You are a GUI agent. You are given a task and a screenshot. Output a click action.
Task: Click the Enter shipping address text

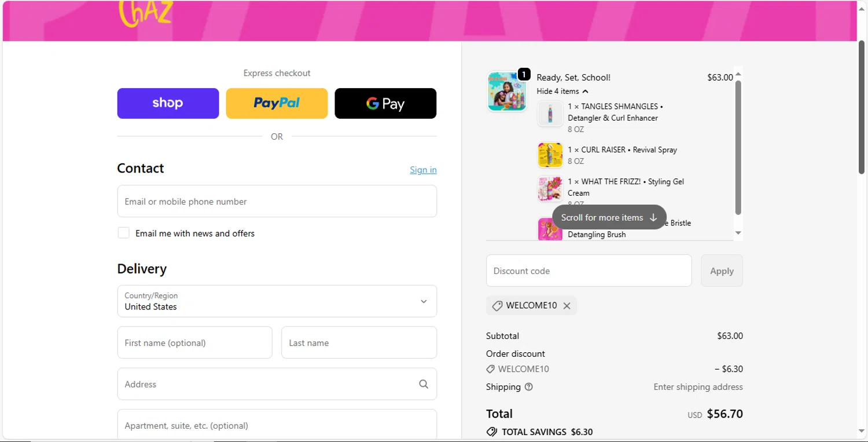[698, 387]
